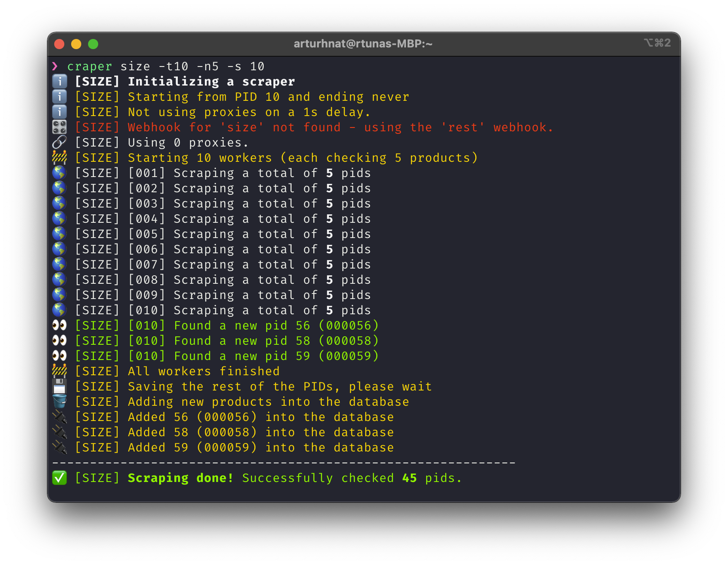Image resolution: width=728 pixels, height=565 pixels.
Task: Click the globe icon on worker [006] line
Action: click(59, 249)
